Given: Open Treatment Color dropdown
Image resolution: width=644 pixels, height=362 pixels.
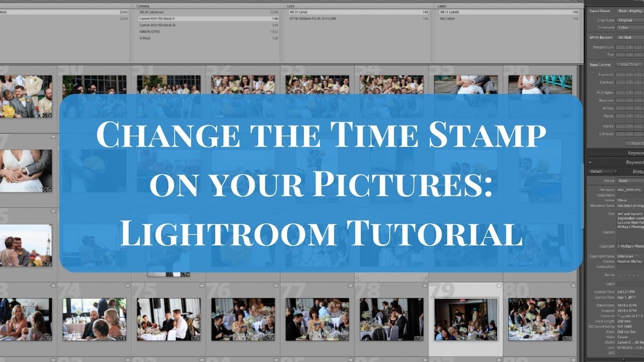Looking at the screenshot, I should (x=630, y=28).
